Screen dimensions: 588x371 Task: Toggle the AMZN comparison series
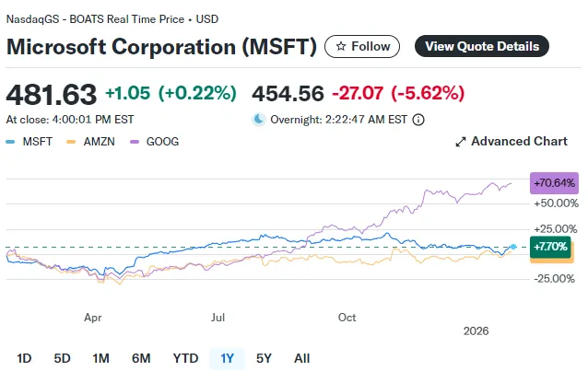point(94,142)
